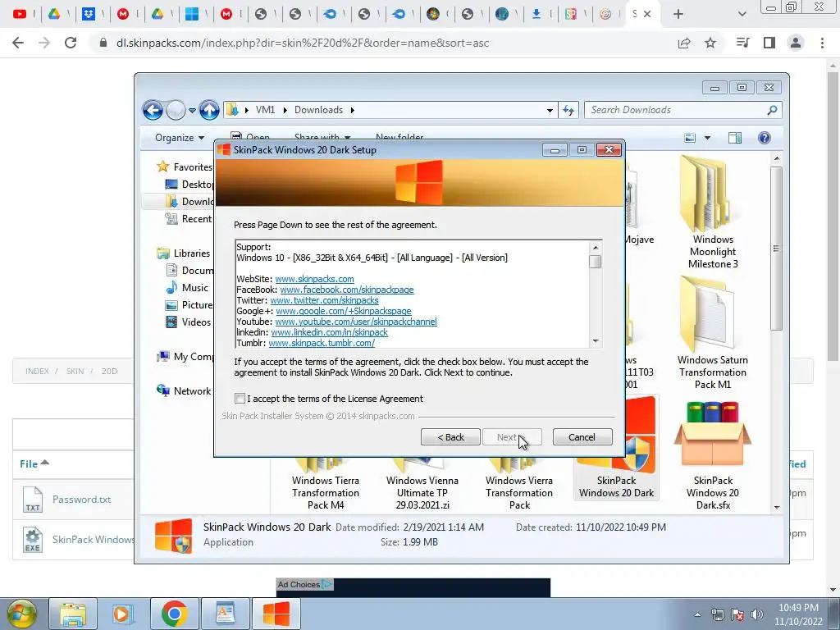
Task: Open Windows Explorer from the taskbar
Action: pyautogui.click(x=73, y=614)
